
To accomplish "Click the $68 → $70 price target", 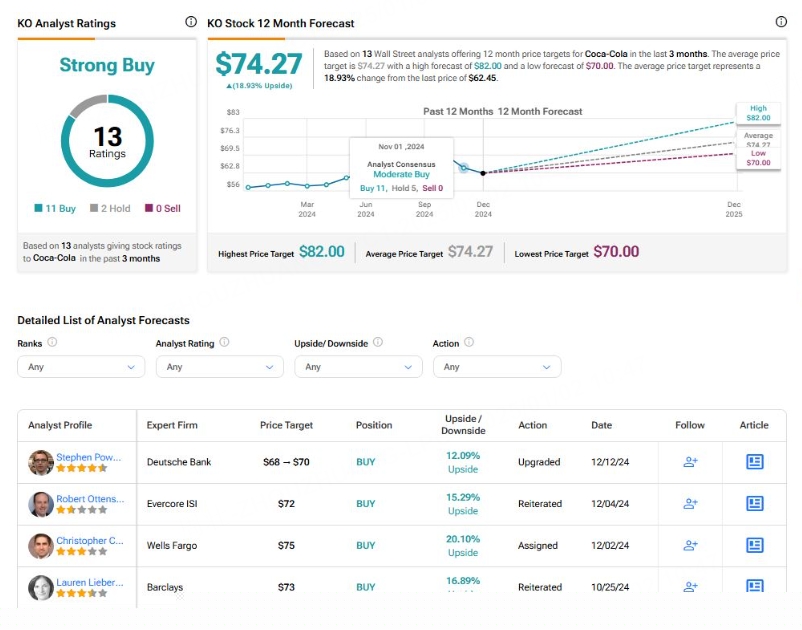I will 286,462.
